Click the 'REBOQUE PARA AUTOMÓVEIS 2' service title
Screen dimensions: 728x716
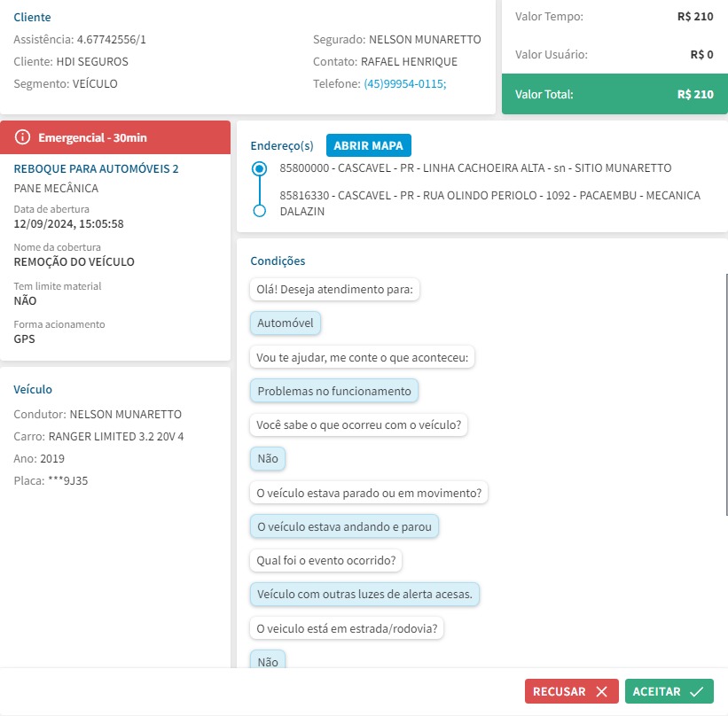pyautogui.click(x=97, y=168)
